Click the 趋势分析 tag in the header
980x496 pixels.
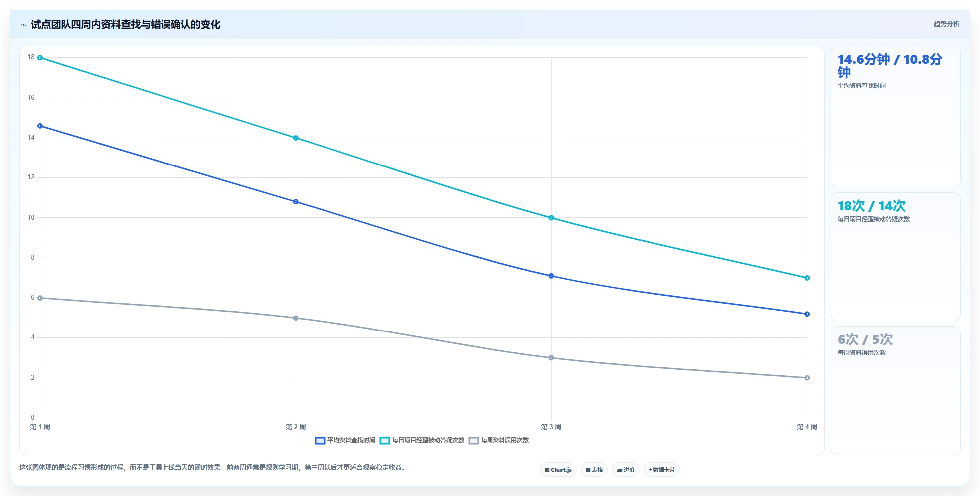[x=946, y=24]
